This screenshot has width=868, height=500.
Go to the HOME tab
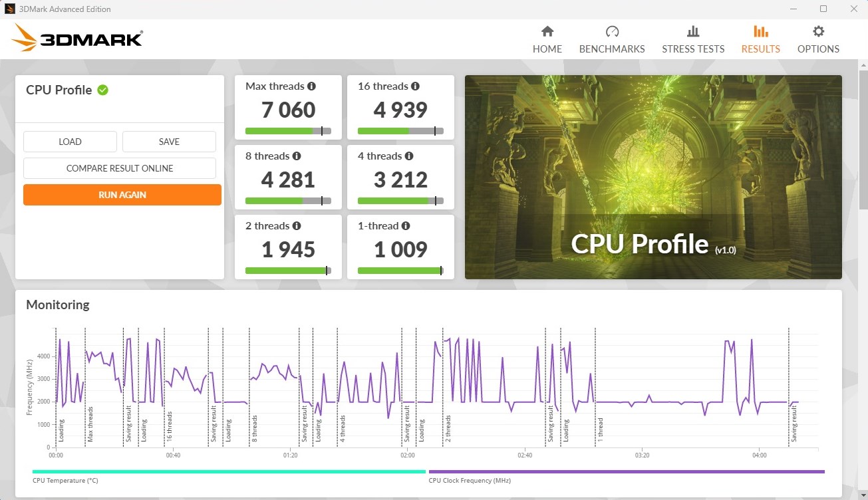(547, 49)
